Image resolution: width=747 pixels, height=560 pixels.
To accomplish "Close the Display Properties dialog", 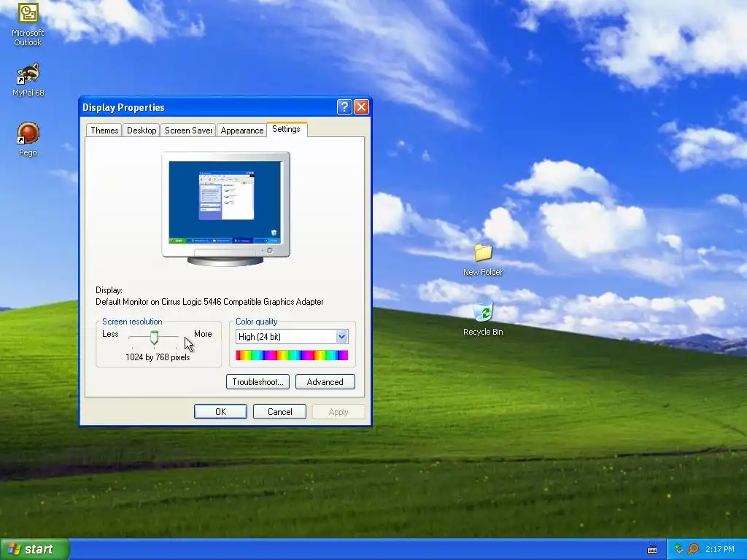I will pos(361,107).
